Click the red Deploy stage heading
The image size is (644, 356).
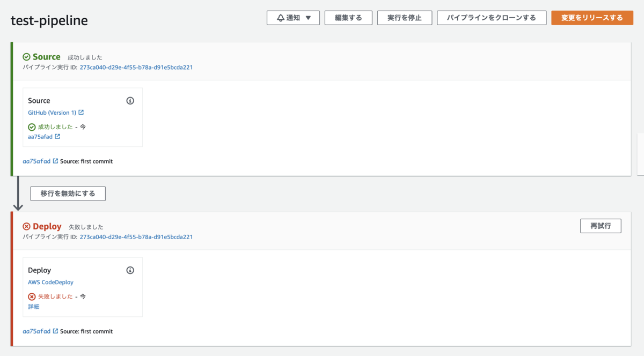coord(47,227)
